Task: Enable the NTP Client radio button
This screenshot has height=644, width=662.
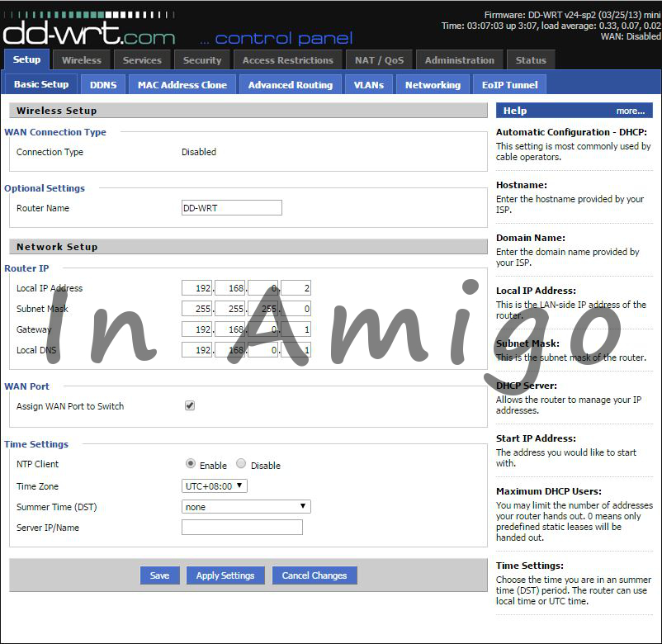Action: (x=189, y=464)
